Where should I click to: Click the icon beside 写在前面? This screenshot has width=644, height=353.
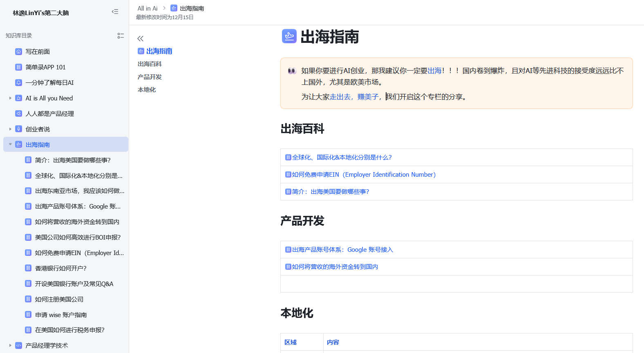[18, 51]
